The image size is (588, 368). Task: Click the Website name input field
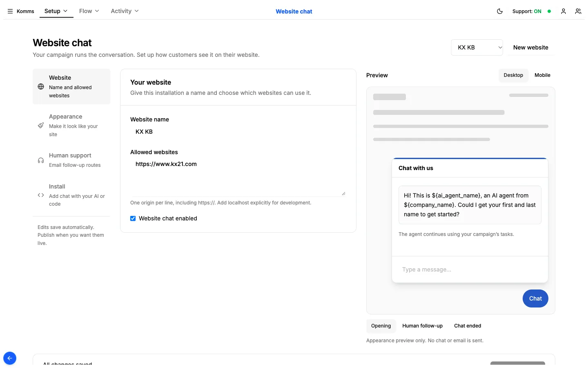coord(238,132)
